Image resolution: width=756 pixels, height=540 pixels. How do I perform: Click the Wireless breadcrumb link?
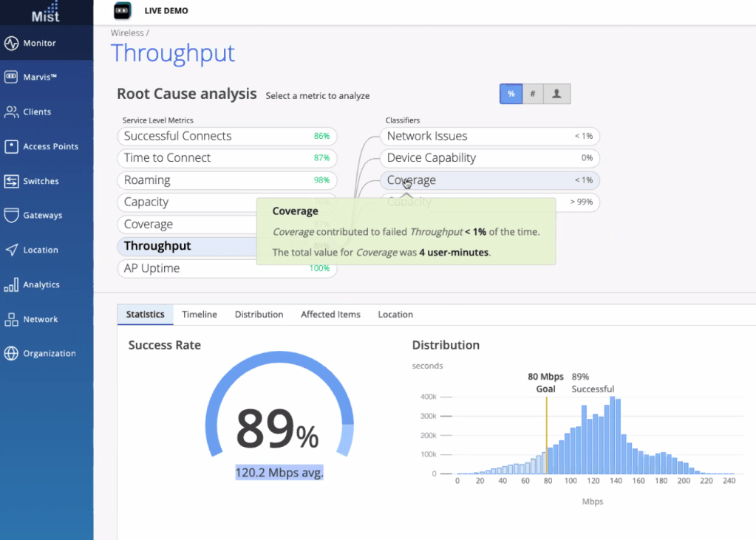127,33
